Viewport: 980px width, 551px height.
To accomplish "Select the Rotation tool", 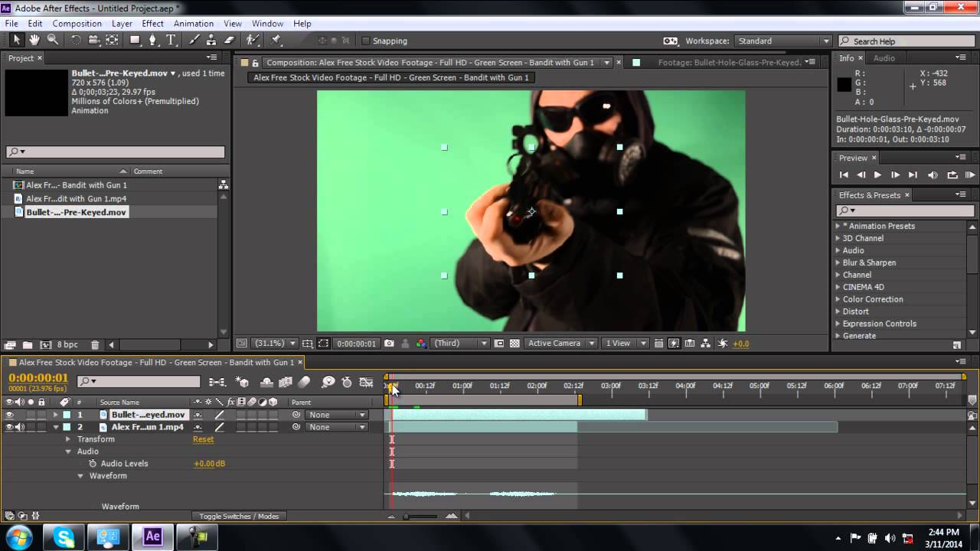I will click(x=76, y=40).
